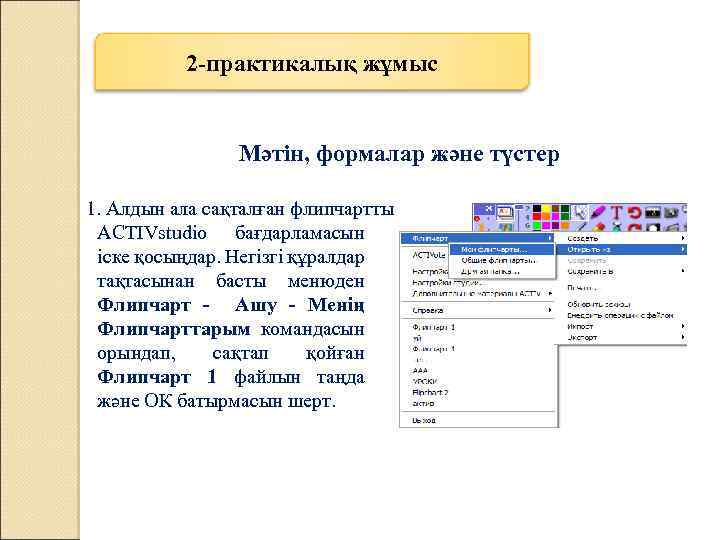720x540 pixels.
Task: Close the ACTIVstudio toolbox with X
Action: [490, 209]
